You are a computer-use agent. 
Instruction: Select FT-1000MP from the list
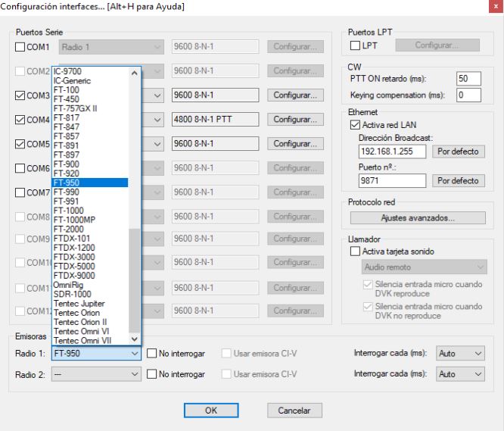point(90,220)
